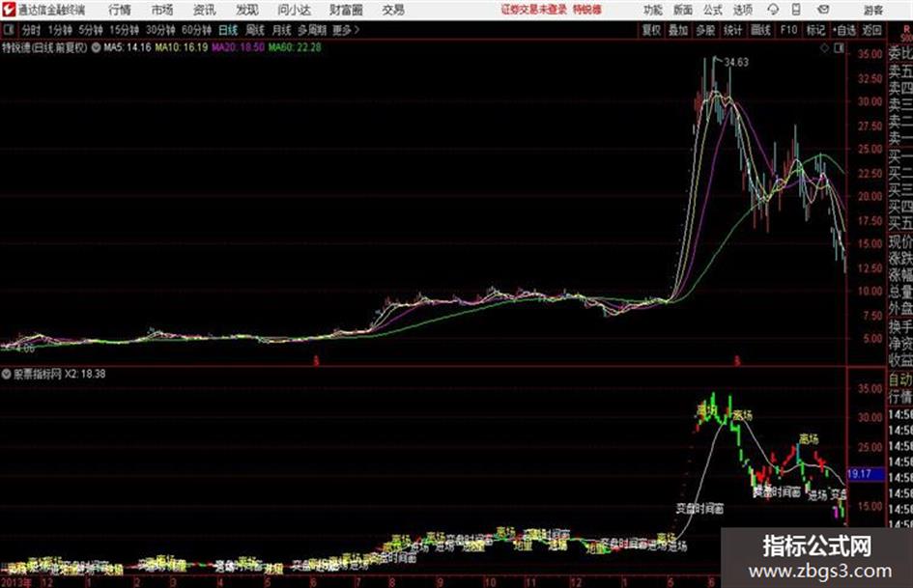Select the 日线 daily chart tab

(228, 30)
